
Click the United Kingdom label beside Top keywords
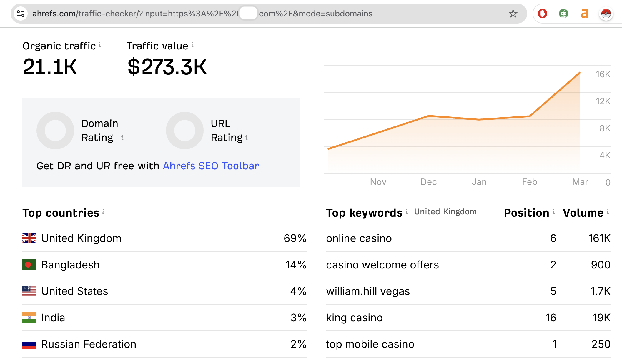point(445,212)
